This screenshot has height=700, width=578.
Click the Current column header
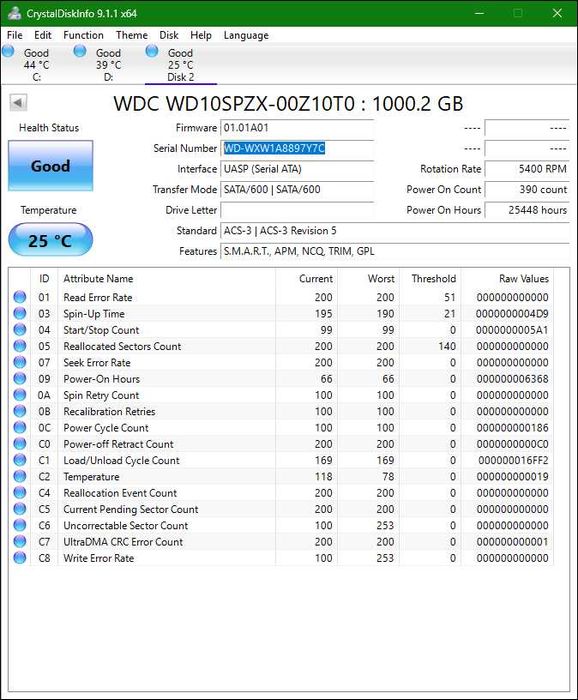coord(306,279)
